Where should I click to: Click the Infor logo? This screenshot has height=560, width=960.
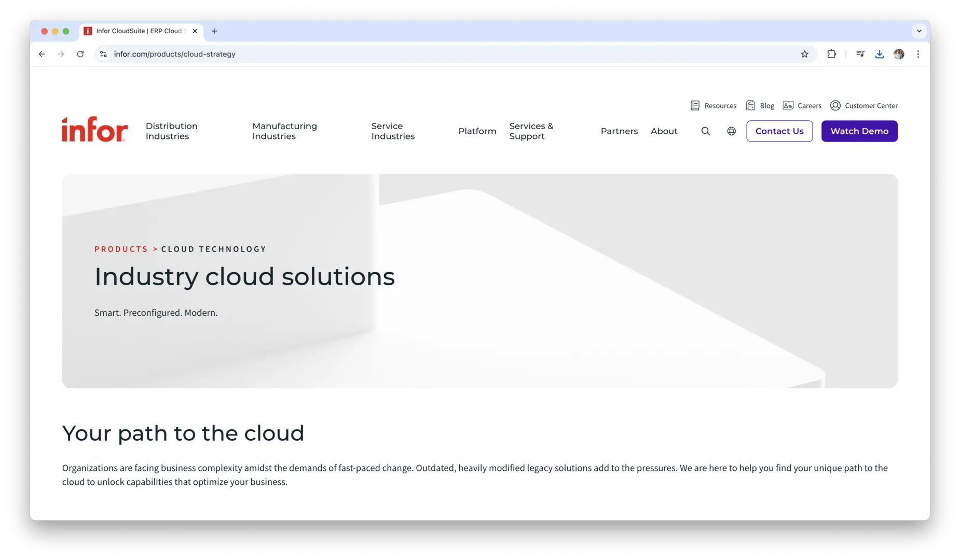(x=94, y=129)
